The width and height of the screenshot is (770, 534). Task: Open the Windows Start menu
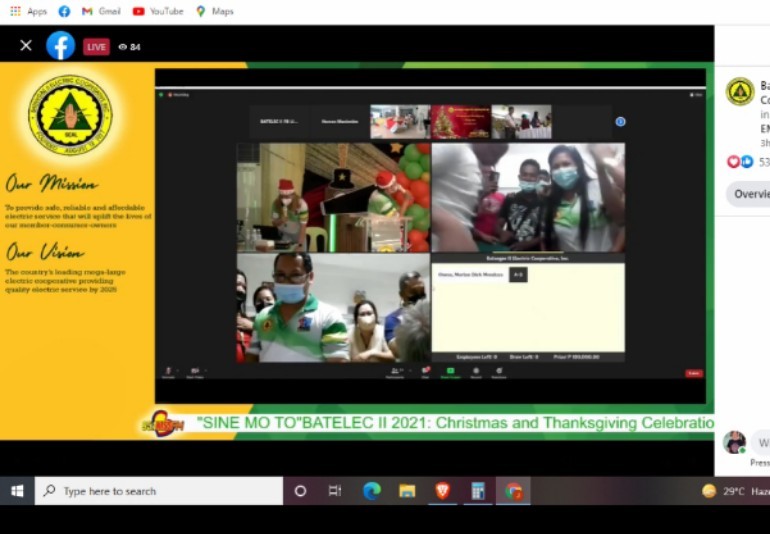pos(17,491)
